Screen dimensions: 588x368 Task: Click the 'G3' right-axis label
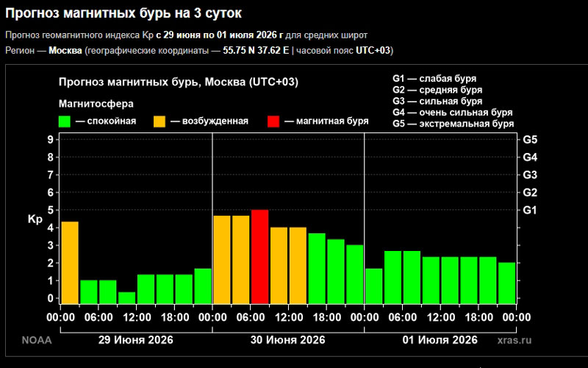click(530, 175)
